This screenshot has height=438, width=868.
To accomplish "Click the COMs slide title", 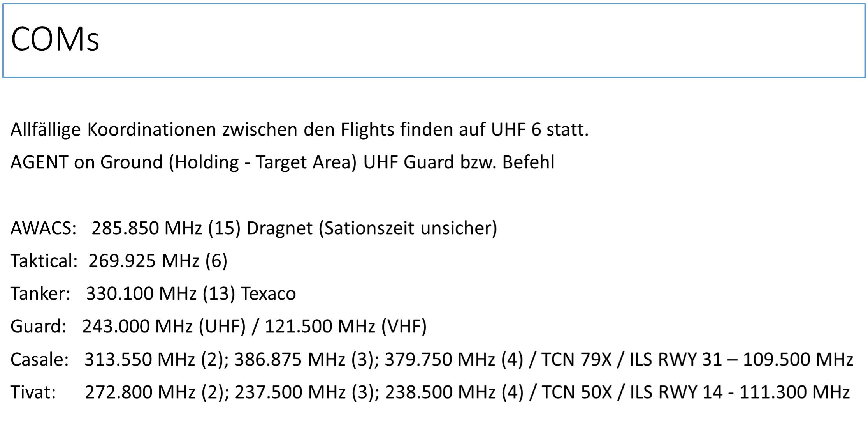I will pyautogui.click(x=55, y=39).
